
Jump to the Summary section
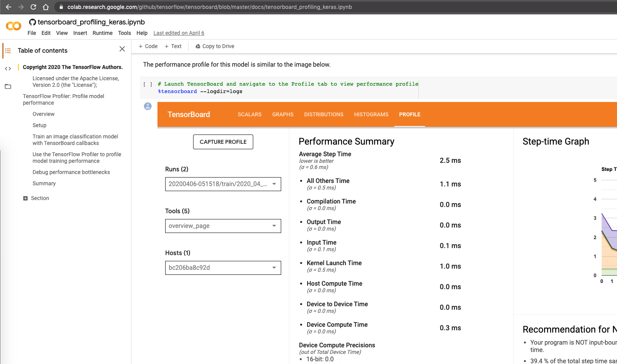click(44, 183)
